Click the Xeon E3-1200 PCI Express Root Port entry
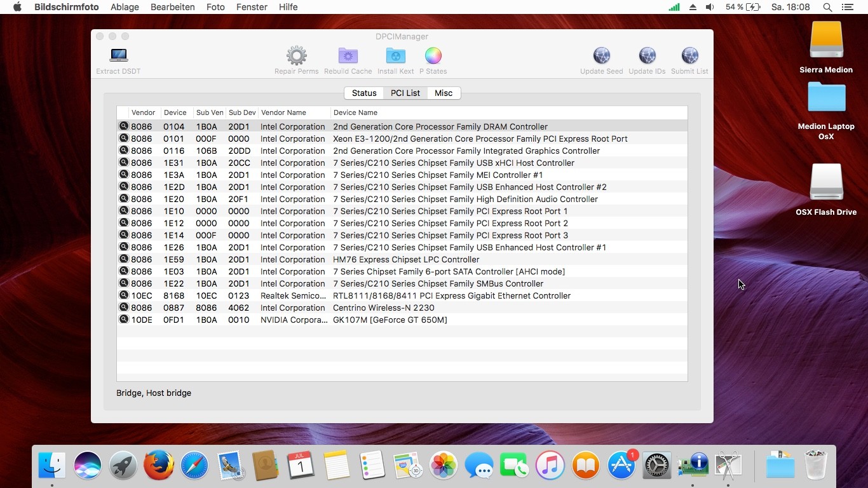This screenshot has height=488, width=868. coord(480,139)
